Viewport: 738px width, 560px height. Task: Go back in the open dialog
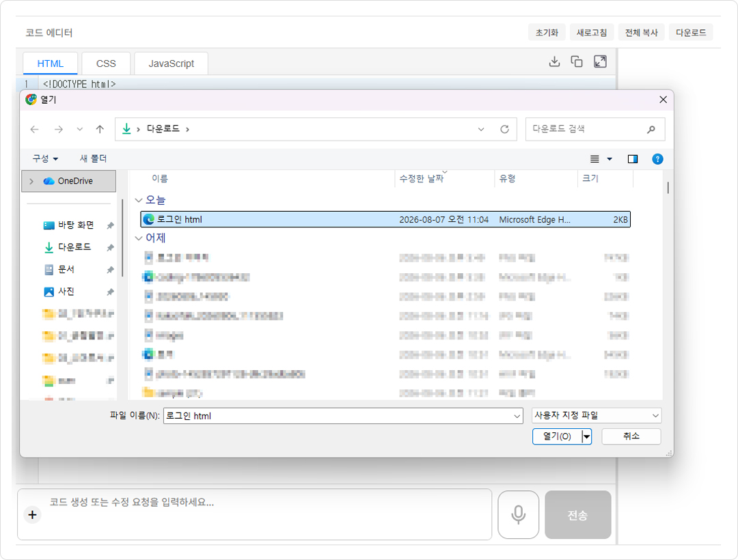click(34, 129)
